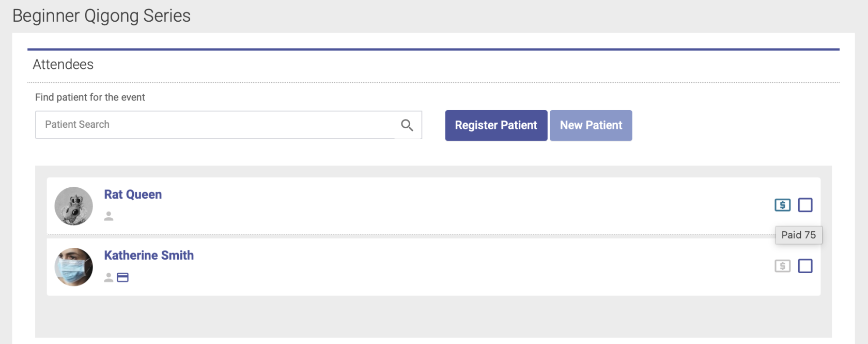Click the person icon under Katherine Smith

coord(109,278)
